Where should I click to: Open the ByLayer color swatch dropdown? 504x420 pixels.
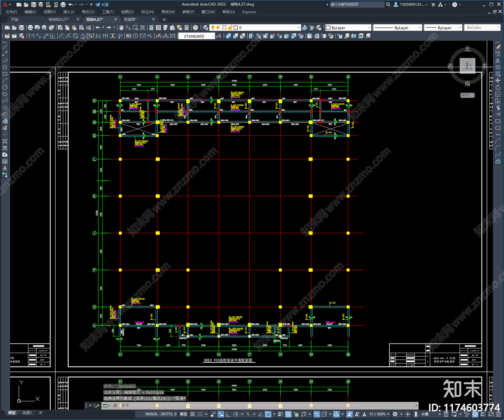348,28
